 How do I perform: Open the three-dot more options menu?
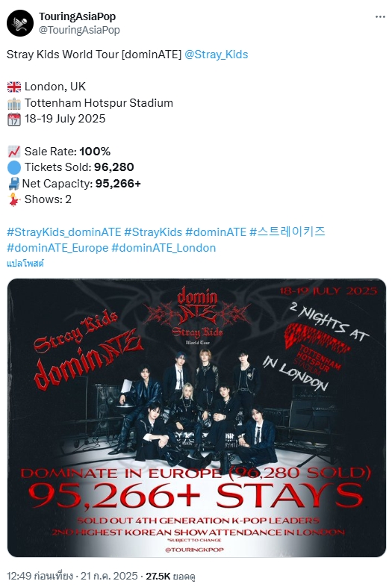coord(380,17)
